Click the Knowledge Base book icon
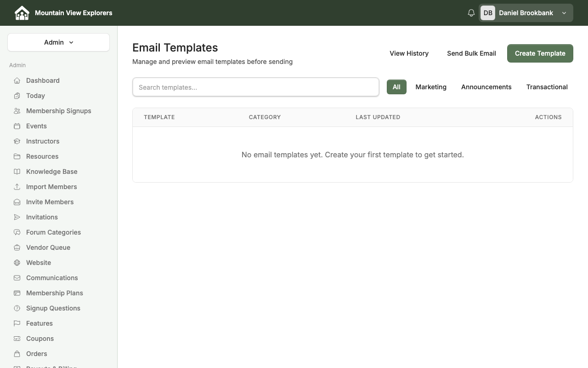This screenshot has width=588, height=368. pyautogui.click(x=17, y=172)
